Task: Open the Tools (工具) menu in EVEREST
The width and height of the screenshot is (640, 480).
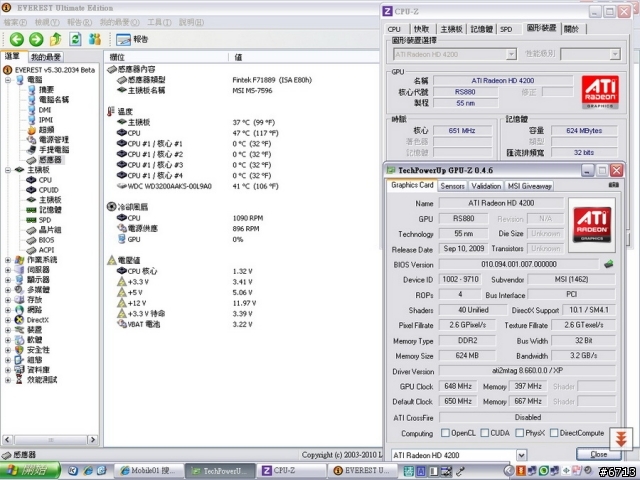Action: click(x=159, y=22)
